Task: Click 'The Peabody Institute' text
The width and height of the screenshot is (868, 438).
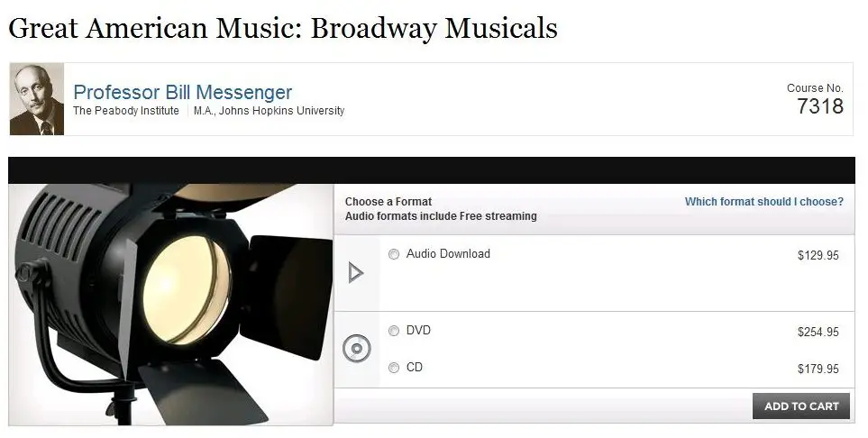Action: pos(126,111)
